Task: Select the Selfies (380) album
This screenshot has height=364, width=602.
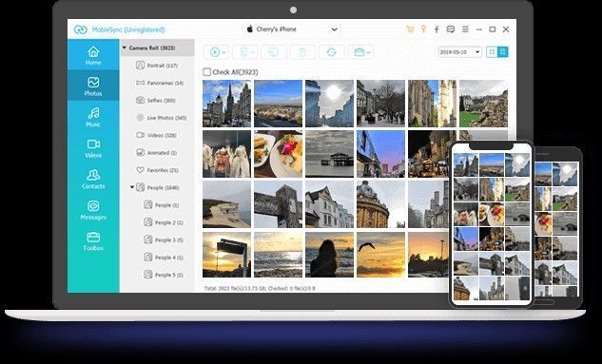Action: click(x=156, y=101)
